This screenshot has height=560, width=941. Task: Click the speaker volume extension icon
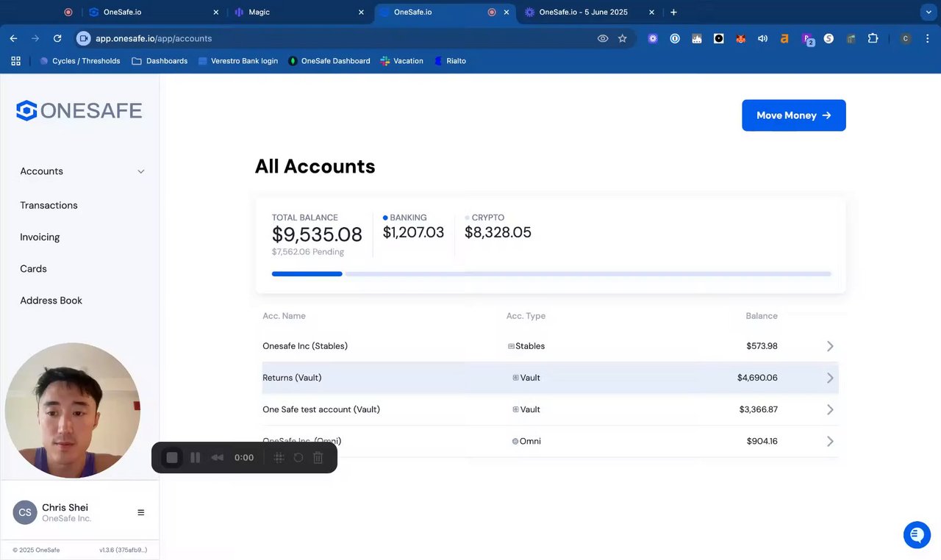click(x=763, y=38)
